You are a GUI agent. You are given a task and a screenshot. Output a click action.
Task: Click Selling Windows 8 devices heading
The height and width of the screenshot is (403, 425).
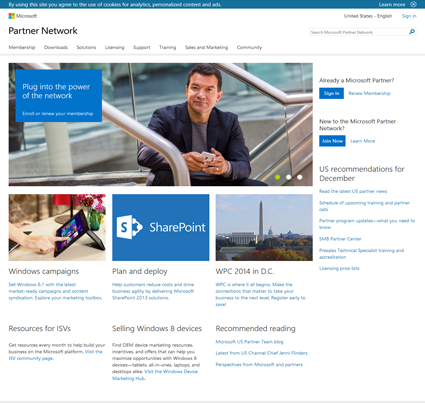pyautogui.click(x=157, y=329)
